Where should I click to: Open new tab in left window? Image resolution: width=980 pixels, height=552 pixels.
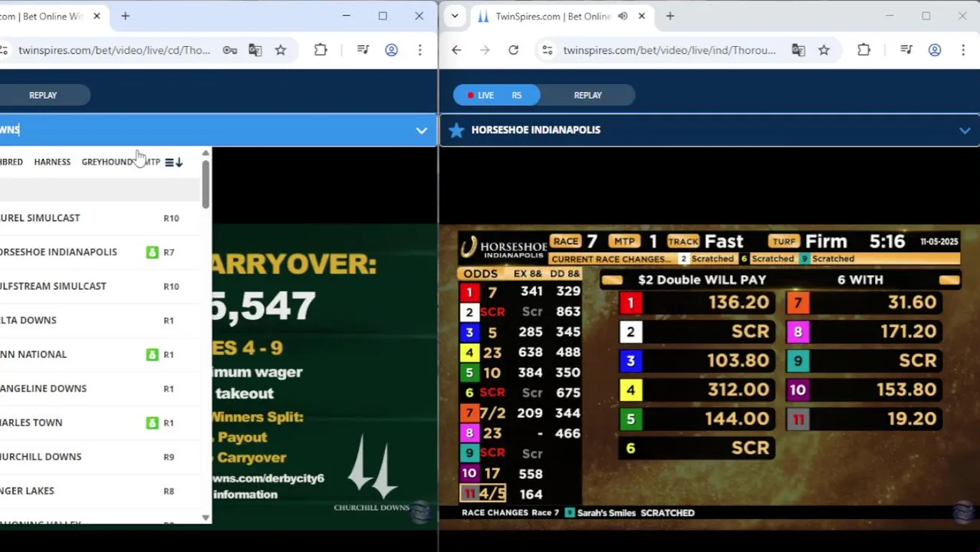click(x=125, y=15)
